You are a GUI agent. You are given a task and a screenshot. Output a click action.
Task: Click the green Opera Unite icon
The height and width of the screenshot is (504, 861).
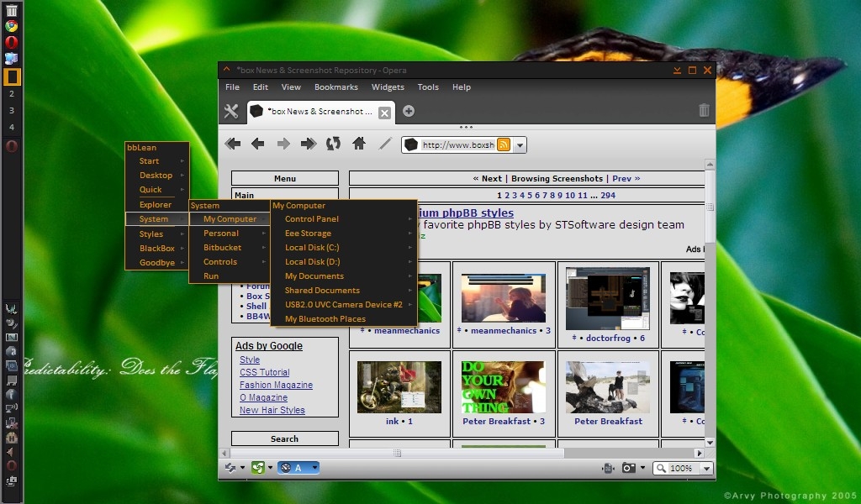257,468
